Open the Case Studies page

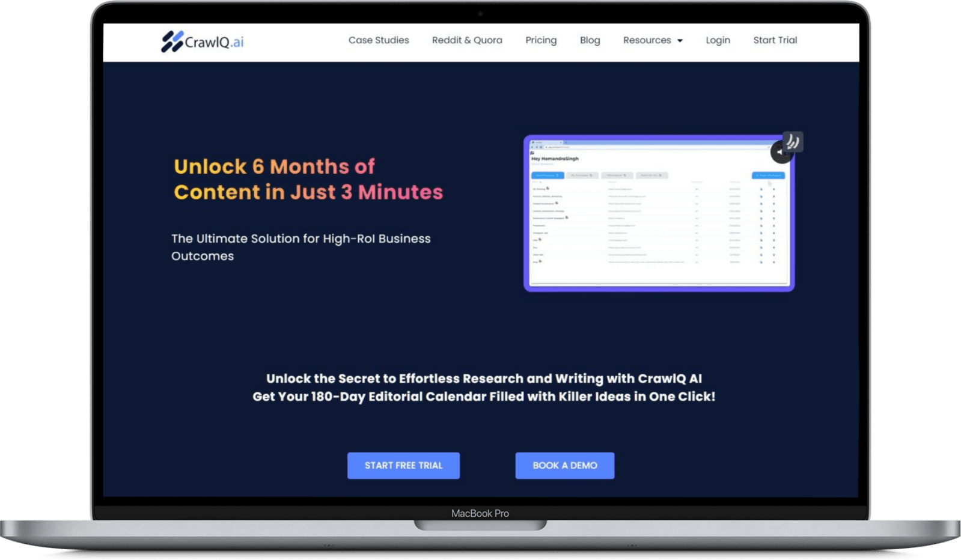pyautogui.click(x=379, y=40)
